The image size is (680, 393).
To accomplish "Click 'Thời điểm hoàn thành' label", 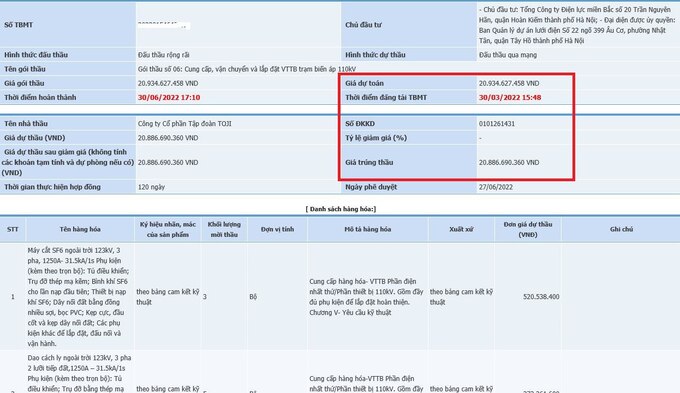I will pos(40,98).
